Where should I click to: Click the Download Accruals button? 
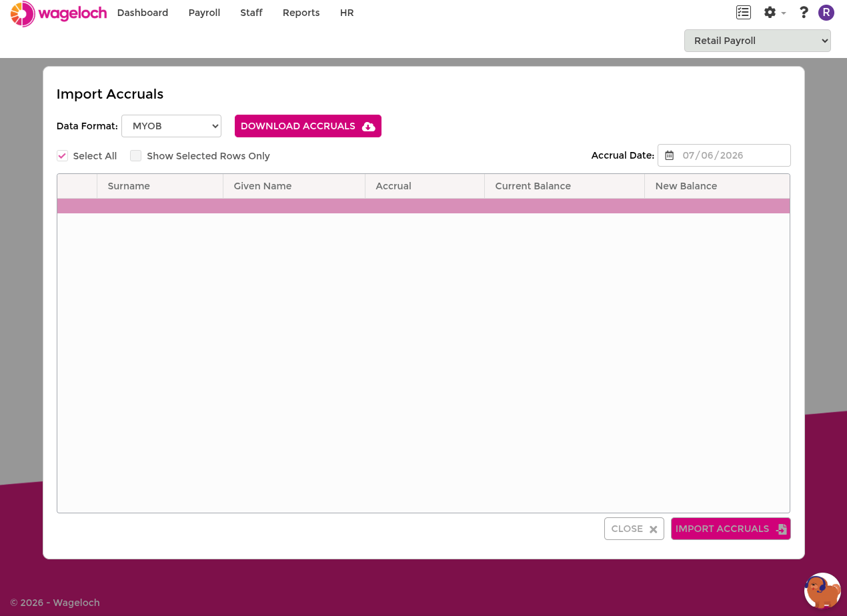point(308,126)
